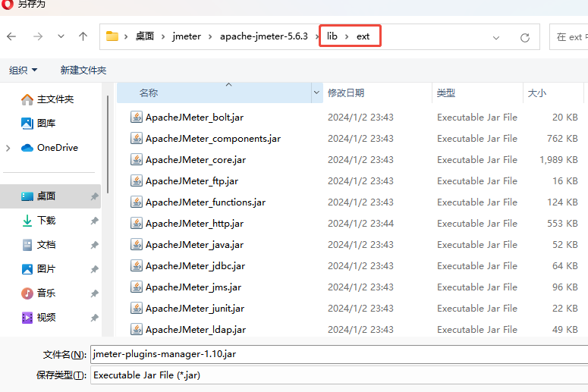The height and width of the screenshot is (392, 588).
Task: Go back with the left arrow button
Action: [11, 36]
